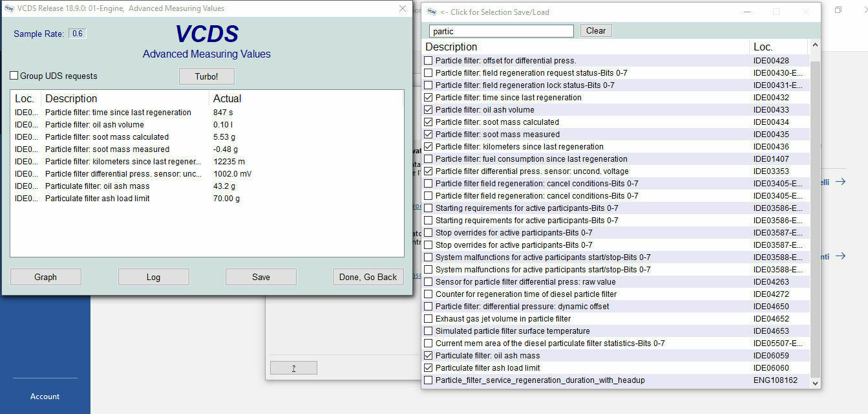Image resolution: width=868 pixels, height=414 pixels.
Task: Uncheck Particulate filter ash load limit
Action: point(428,368)
